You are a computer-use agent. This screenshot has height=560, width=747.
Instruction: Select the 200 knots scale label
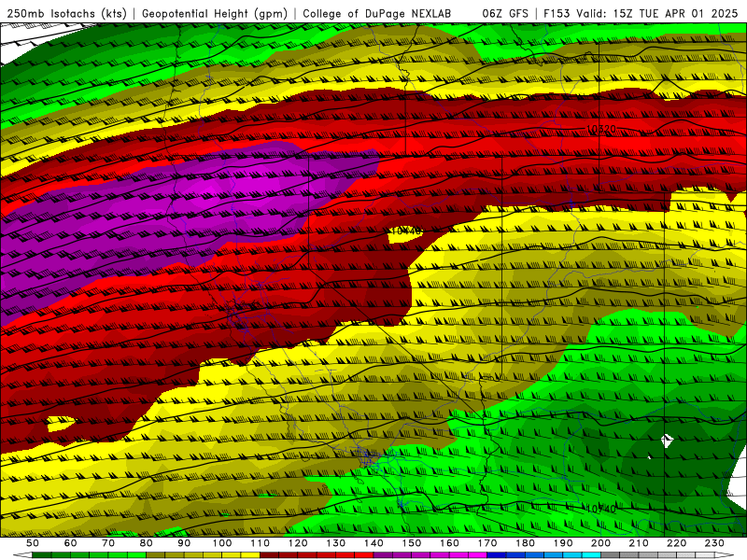(600, 543)
